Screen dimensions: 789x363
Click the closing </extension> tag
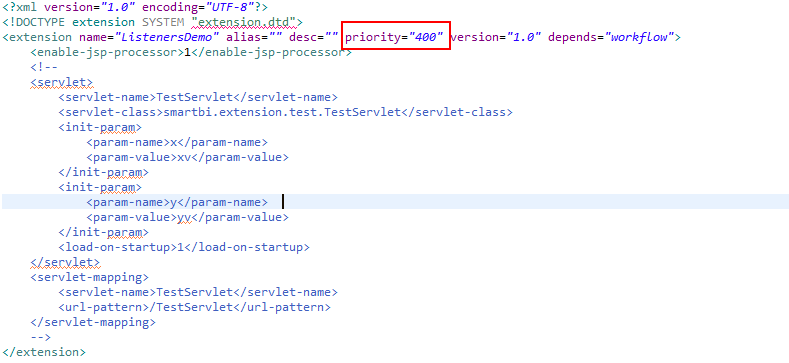click(x=44, y=352)
